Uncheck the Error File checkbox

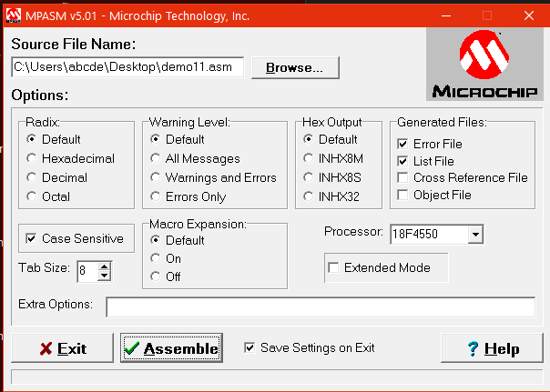click(402, 144)
